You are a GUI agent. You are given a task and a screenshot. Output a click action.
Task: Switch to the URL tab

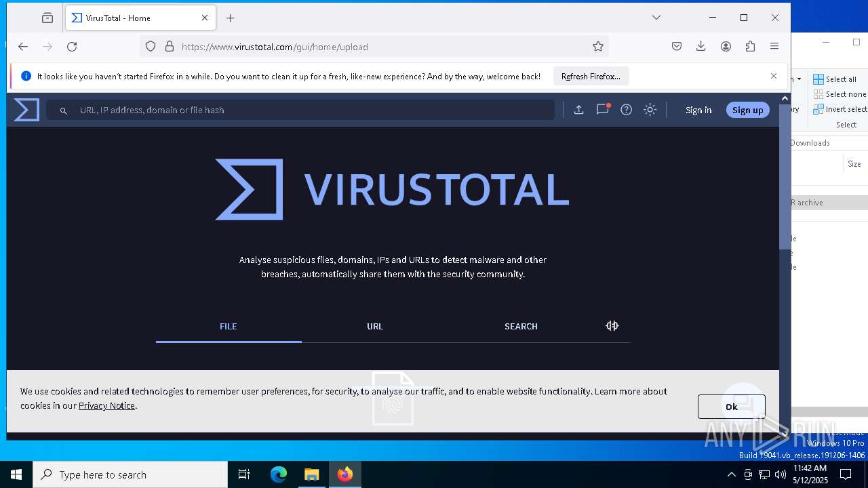click(x=375, y=327)
